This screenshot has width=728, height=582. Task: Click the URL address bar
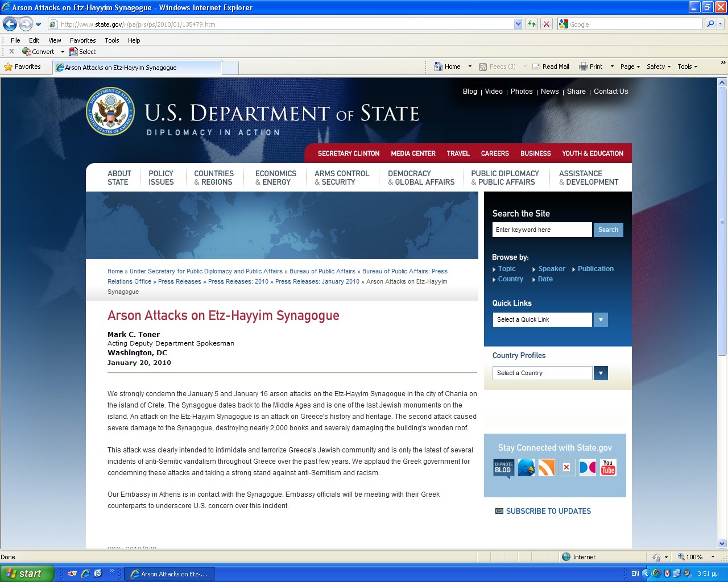(x=282, y=24)
